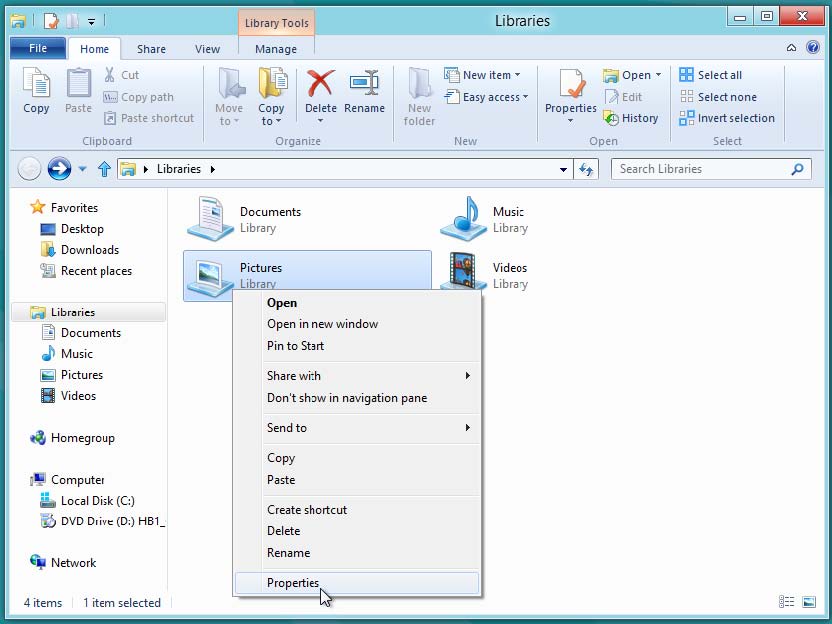This screenshot has height=624, width=832.
Task: Click the refresh button beside the address bar
Action: (x=587, y=169)
